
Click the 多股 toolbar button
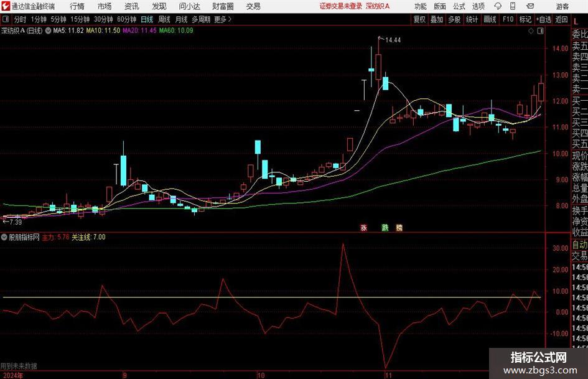pyautogui.click(x=454, y=19)
